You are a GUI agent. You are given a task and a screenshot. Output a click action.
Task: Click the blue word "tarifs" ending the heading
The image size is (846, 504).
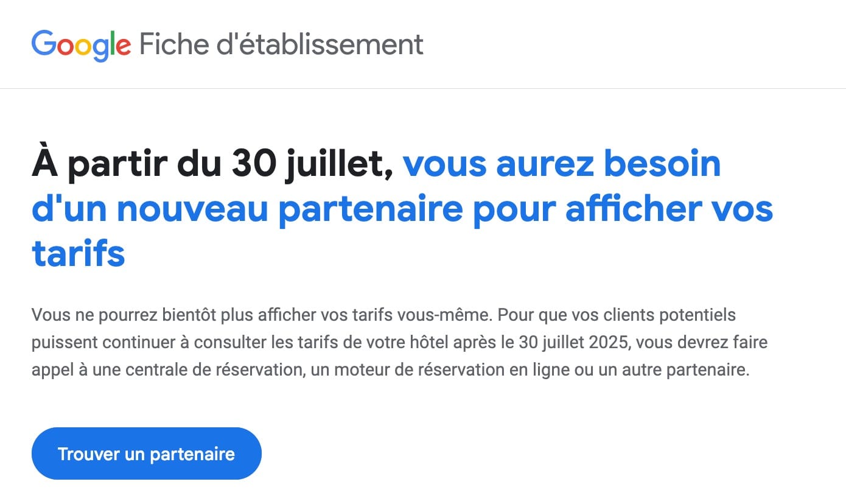(79, 253)
